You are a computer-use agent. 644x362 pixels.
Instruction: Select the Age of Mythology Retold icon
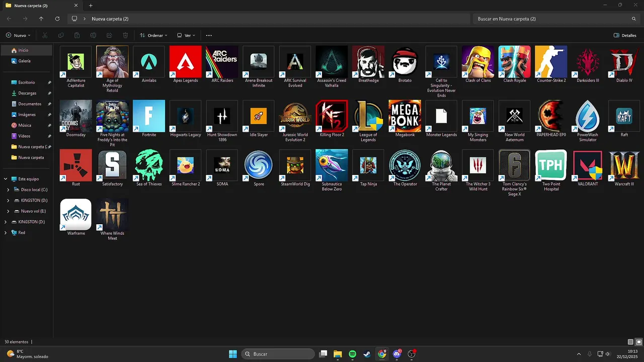(x=112, y=62)
